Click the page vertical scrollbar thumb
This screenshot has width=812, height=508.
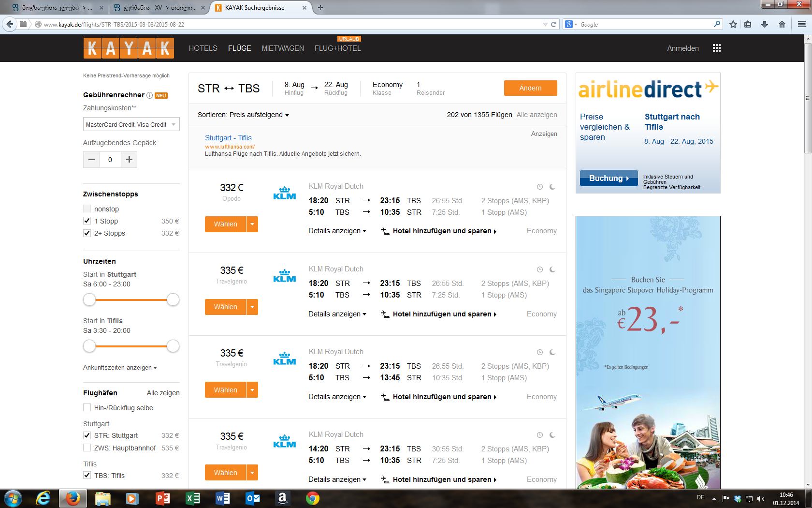(808, 98)
